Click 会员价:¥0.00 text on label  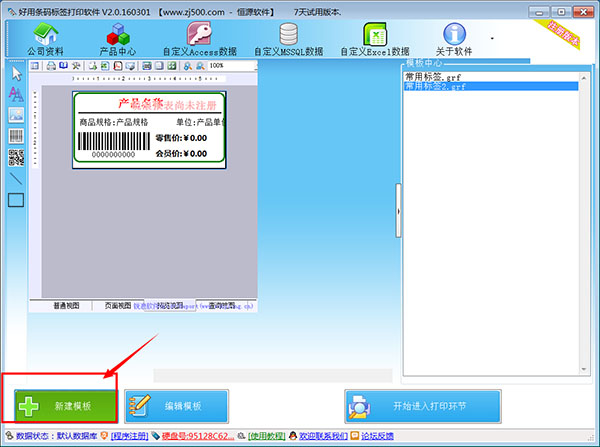(181, 154)
